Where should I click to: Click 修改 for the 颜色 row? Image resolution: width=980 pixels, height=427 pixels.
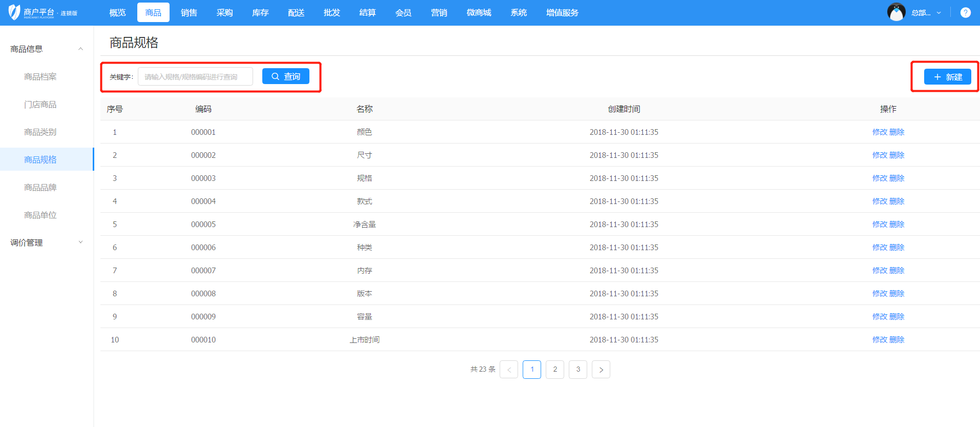pos(880,132)
